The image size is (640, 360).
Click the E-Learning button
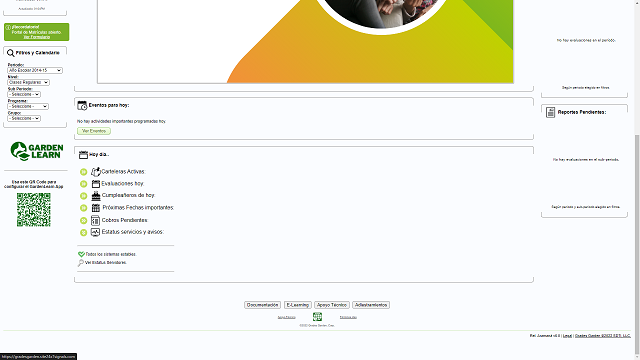[298, 305]
